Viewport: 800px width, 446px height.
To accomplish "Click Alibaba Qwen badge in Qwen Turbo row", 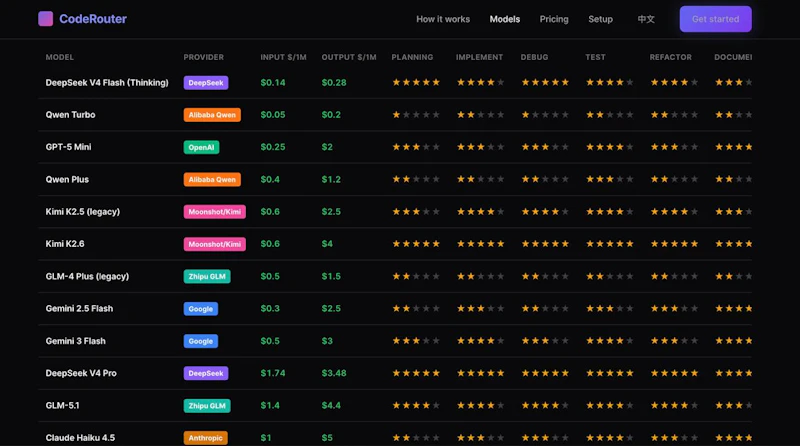I will click(212, 115).
